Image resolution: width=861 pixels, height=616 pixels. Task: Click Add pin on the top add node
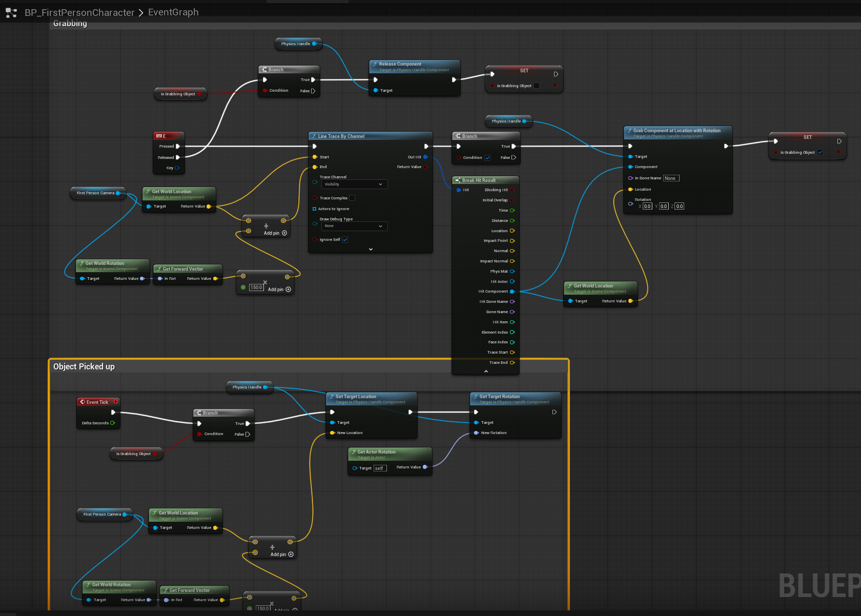click(x=275, y=233)
